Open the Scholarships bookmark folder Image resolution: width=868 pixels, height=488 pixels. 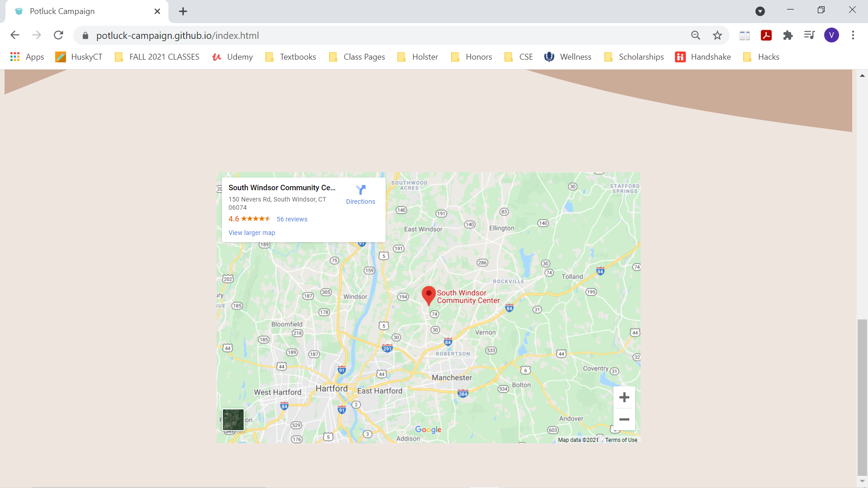click(x=634, y=57)
